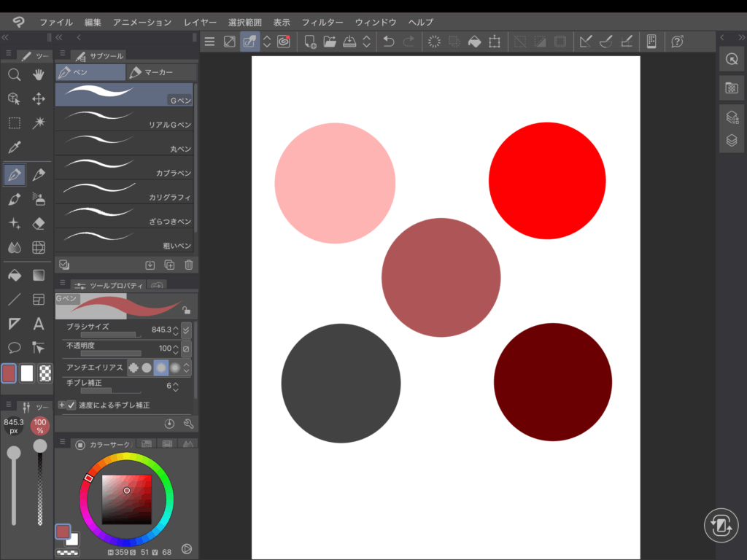Image resolution: width=747 pixels, height=560 pixels.
Task: Choose the Text tool
Action: click(x=39, y=324)
